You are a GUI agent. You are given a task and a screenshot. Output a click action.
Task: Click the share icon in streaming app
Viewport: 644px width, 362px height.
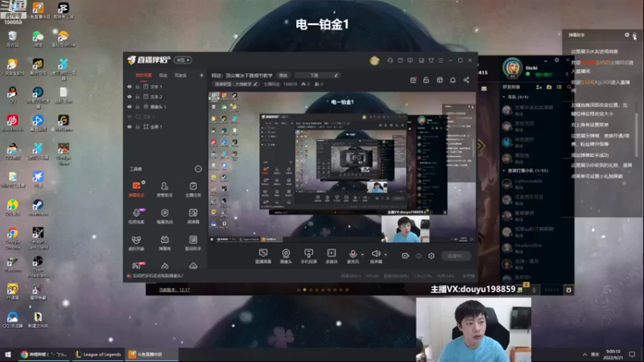466,80
